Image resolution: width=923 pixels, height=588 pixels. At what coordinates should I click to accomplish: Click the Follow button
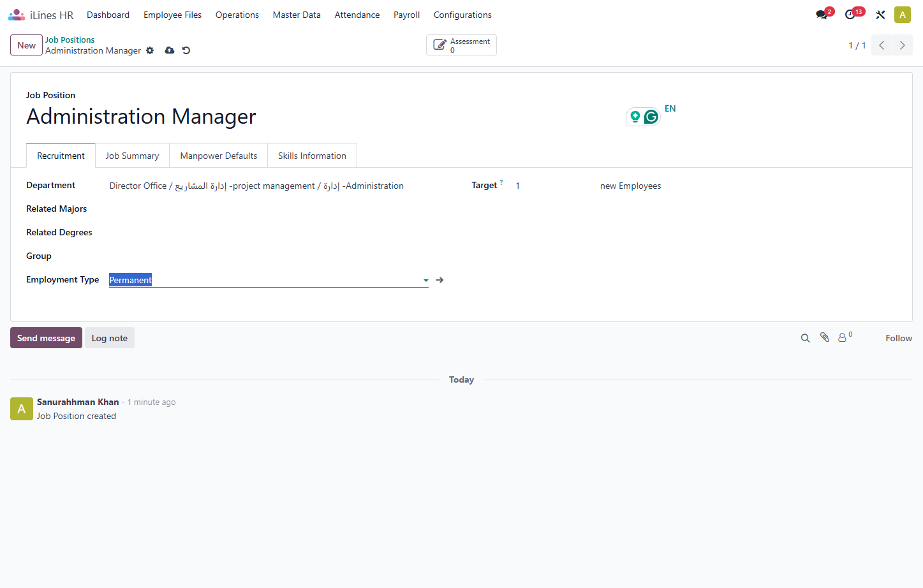pyautogui.click(x=899, y=338)
